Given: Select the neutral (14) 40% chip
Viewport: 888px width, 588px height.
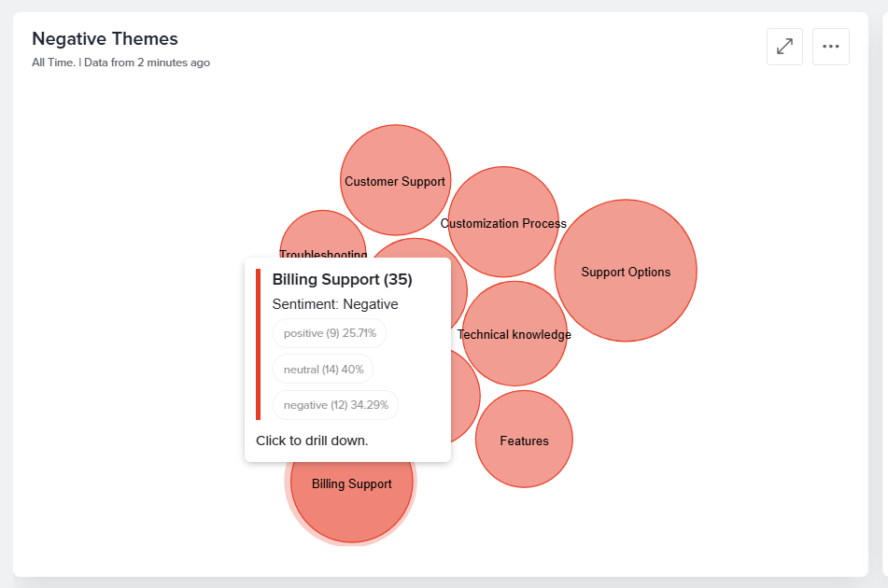Looking at the screenshot, I should pos(323,370).
